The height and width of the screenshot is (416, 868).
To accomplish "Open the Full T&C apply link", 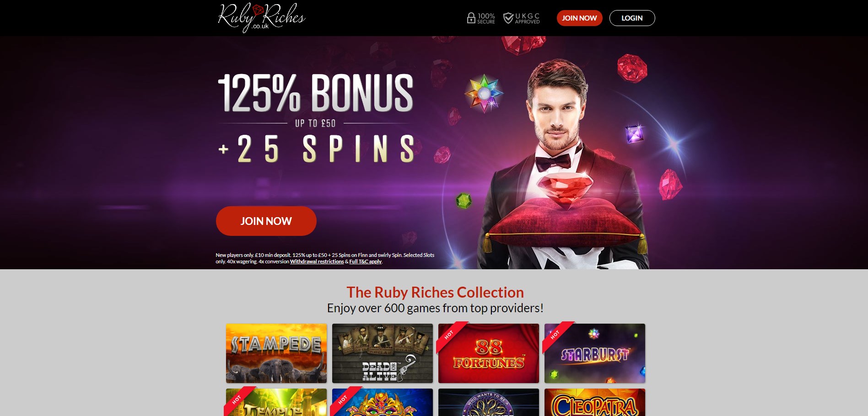I will coord(365,261).
